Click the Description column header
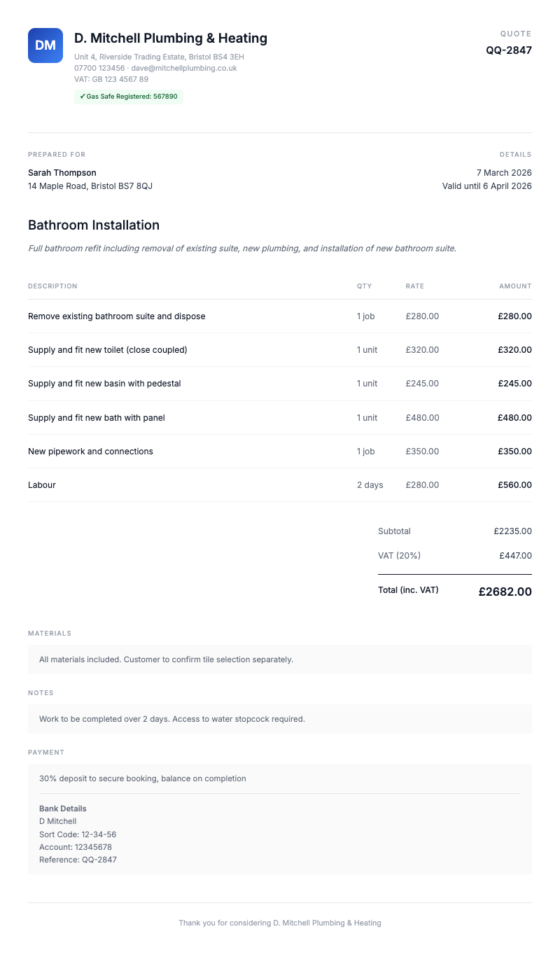 pyautogui.click(x=52, y=286)
